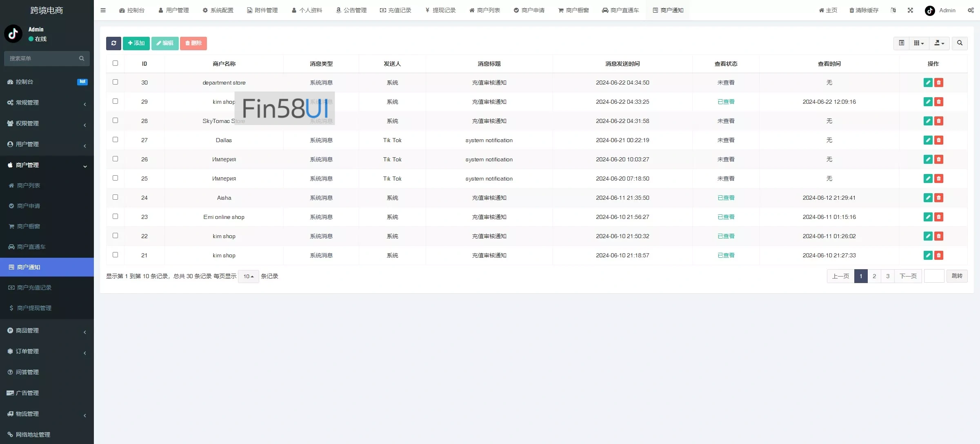Select the checkbox for Aisha row 24

(x=115, y=197)
